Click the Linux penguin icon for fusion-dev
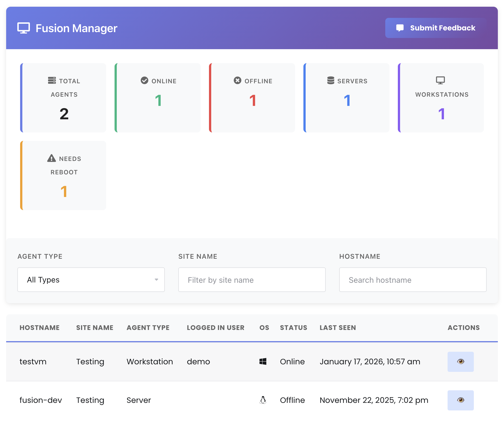Screen dimensions: 504x423 pyautogui.click(x=263, y=400)
